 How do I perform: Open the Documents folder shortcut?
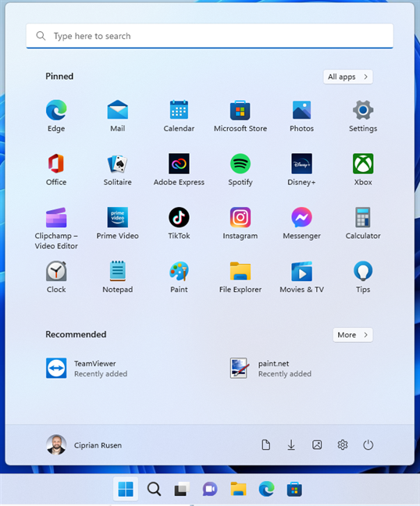tap(265, 444)
